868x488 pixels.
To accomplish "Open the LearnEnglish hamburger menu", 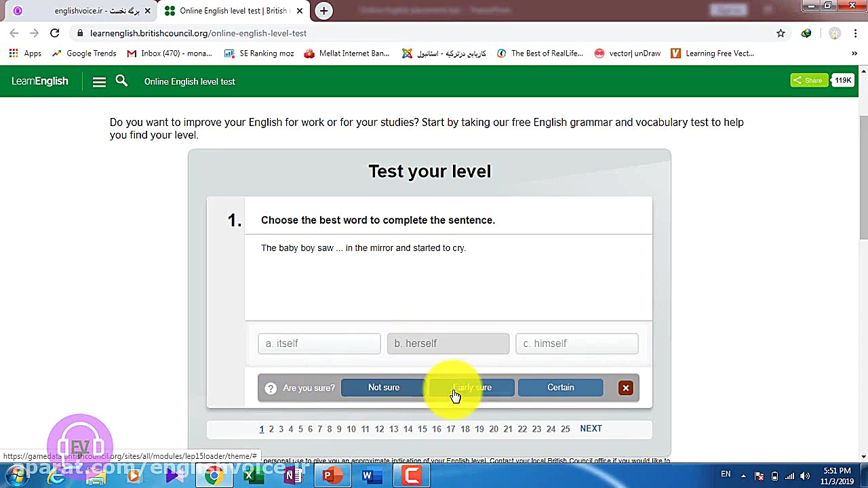I will point(99,82).
